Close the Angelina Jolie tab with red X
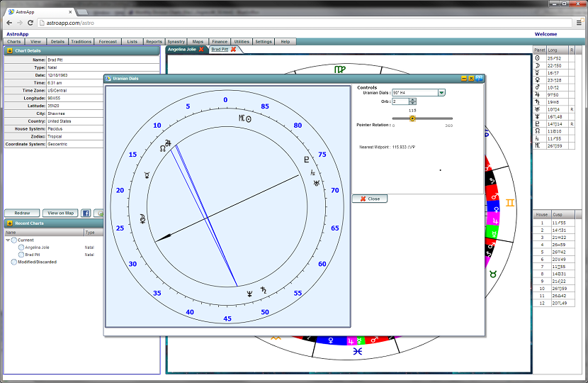 coord(201,50)
